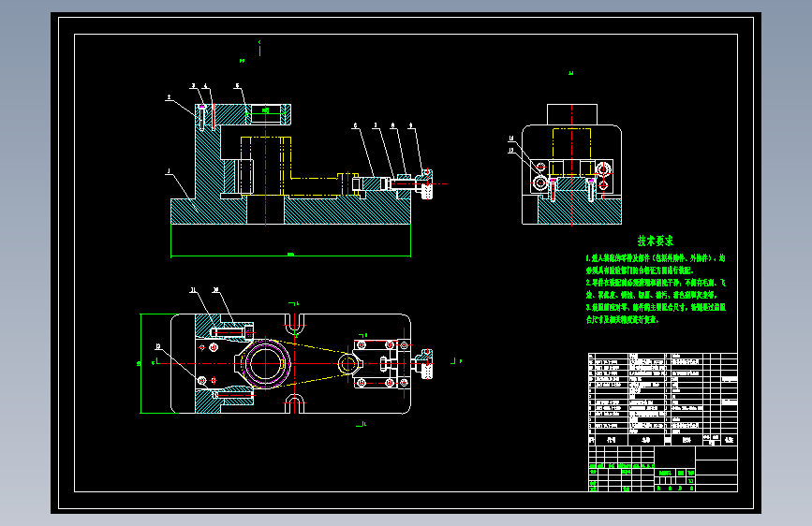Select the parts list table above title block

coord(663,399)
